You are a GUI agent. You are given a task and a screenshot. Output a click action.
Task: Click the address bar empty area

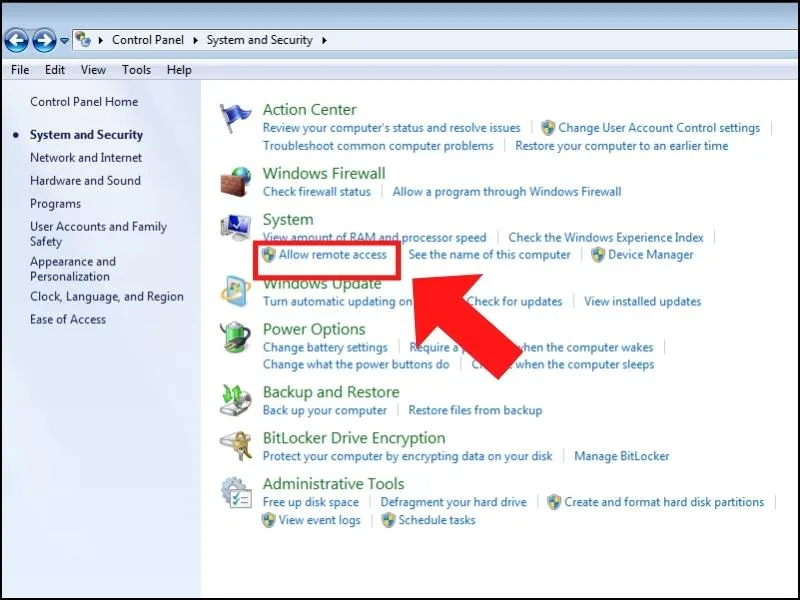click(560, 41)
